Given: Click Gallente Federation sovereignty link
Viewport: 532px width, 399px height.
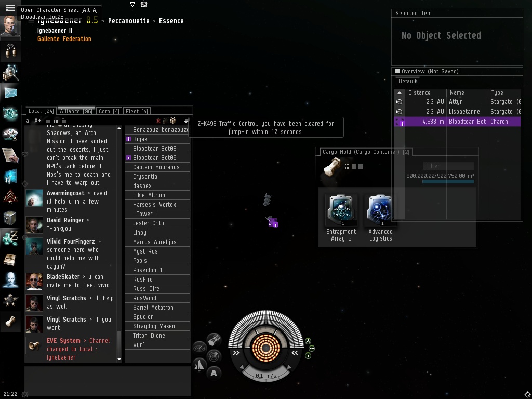Looking at the screenshot, I should (x=64, y=38).
